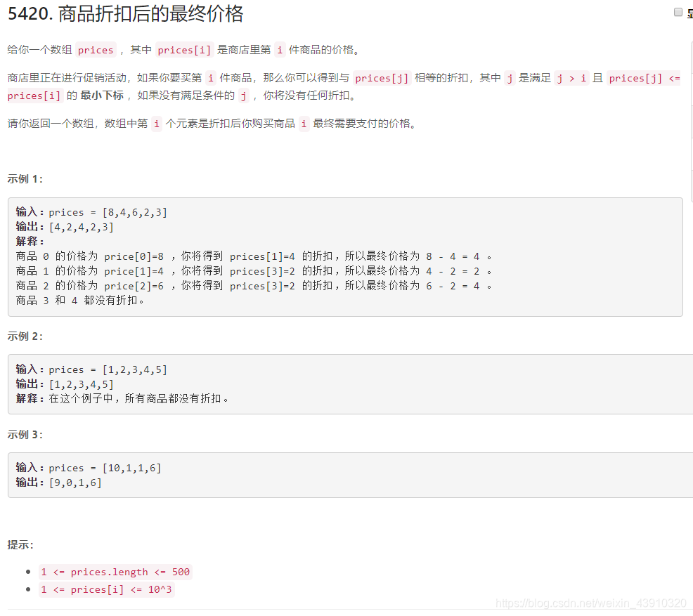Image resolution: width=693 pixels, height=616 pixels.
Task: Click the line '输出: [9,0,1,6]'
Action: tap(59, 483)
